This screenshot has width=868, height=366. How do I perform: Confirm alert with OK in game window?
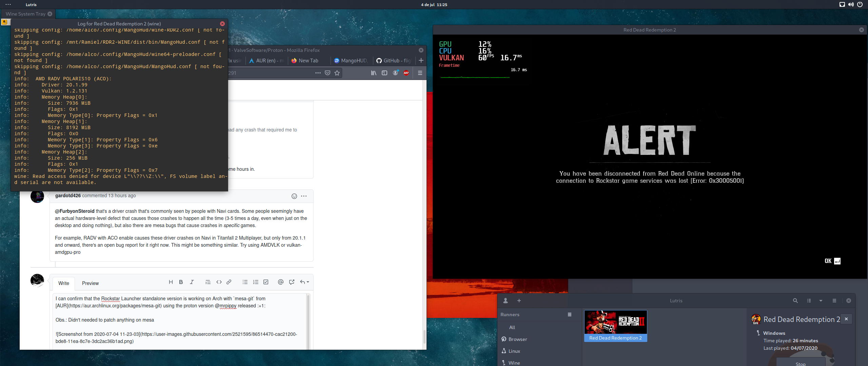click(x=833, y=261)
